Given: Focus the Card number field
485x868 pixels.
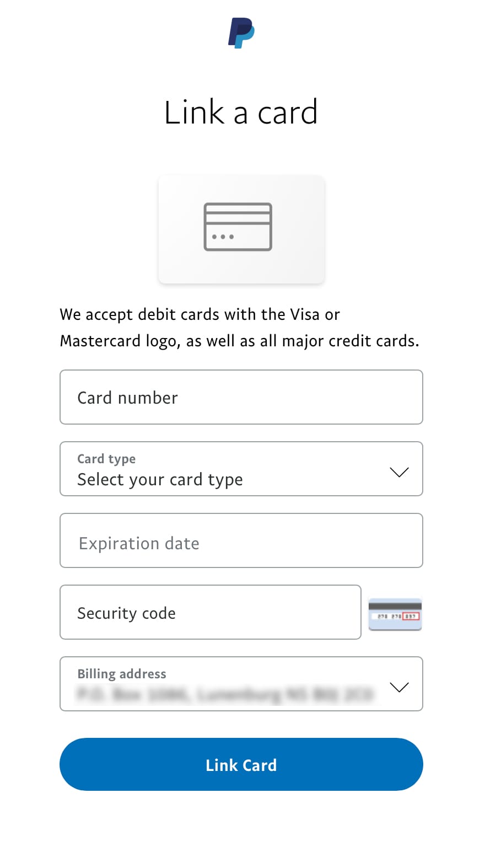Looking at the screenshot, I should click(241, 397).
